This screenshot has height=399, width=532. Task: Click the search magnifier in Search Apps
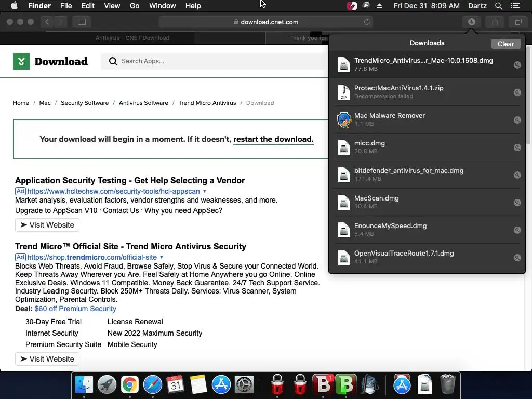(113, 61)
